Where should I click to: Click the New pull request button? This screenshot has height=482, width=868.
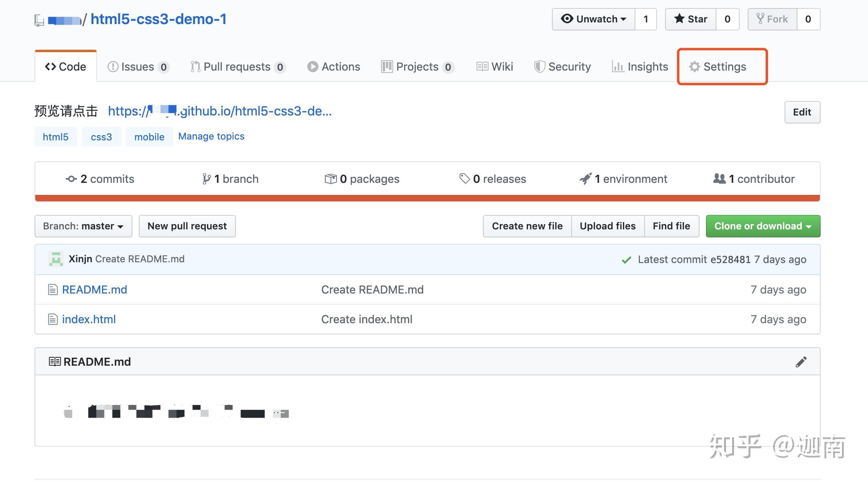187,226
